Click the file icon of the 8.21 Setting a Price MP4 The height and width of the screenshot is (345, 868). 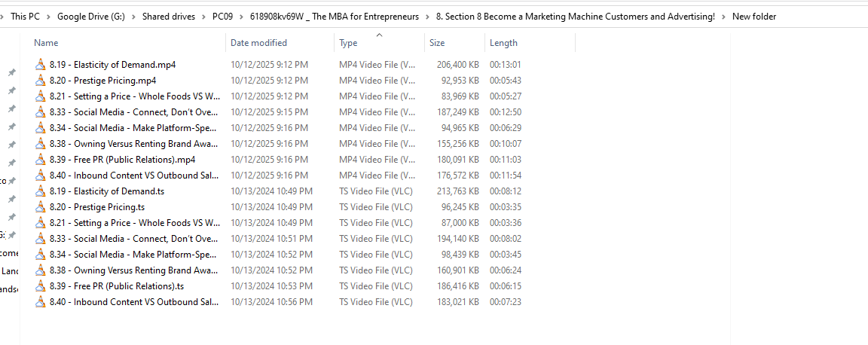coord(41,96)
